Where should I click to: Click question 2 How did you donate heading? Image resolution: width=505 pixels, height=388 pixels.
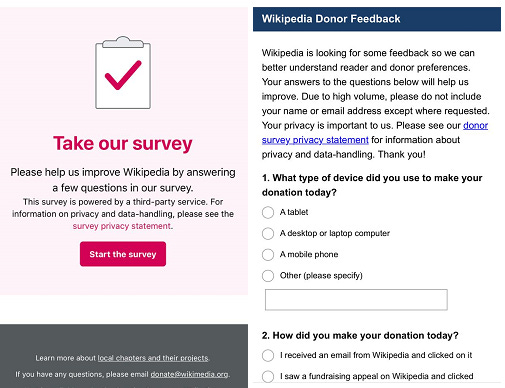pyautogui.click(x=360, y=335)
